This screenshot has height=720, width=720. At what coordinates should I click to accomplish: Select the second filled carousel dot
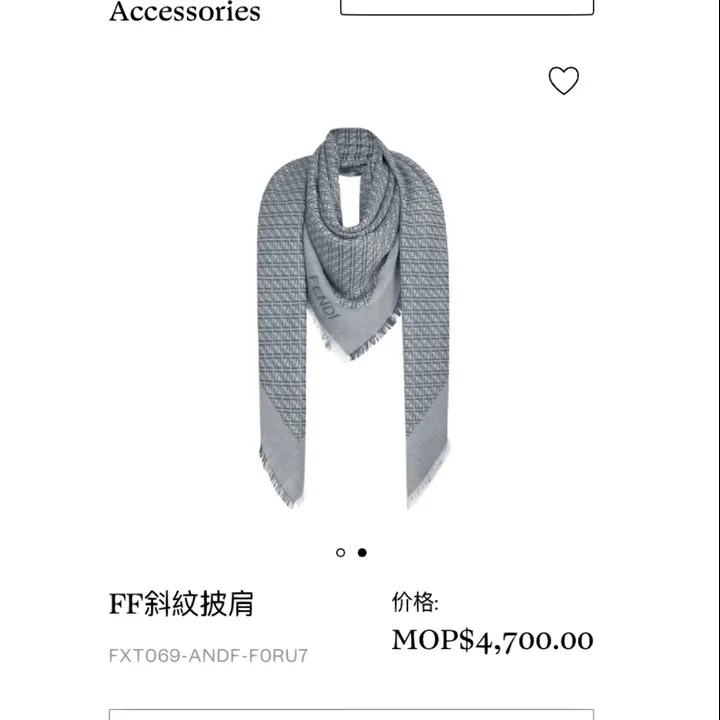click(x=362, y=552)
